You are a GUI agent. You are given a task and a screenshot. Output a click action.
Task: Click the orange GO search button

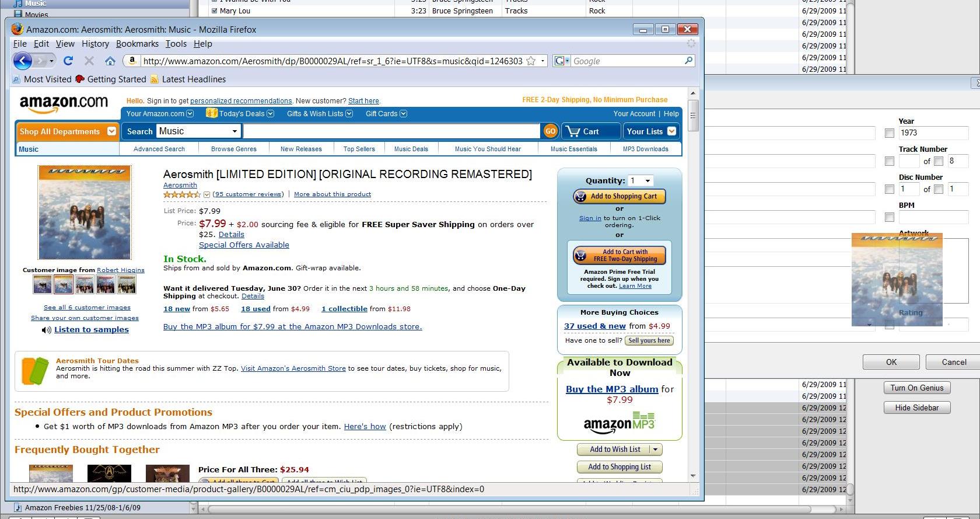(550, 131)
